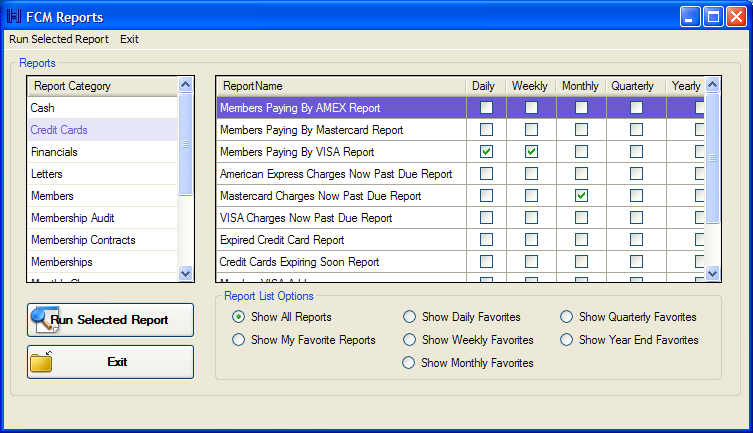Select Show All Reports radio option

[x=238, y=317]
